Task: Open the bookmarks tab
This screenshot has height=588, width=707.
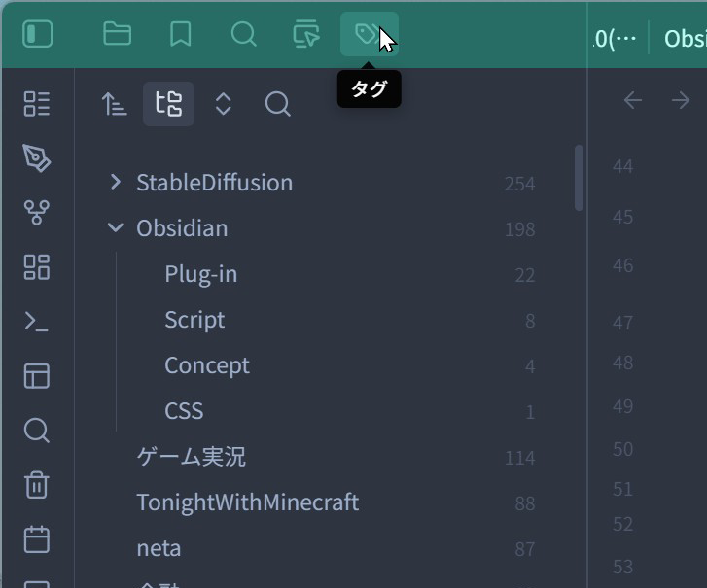Action: (180, 35)
